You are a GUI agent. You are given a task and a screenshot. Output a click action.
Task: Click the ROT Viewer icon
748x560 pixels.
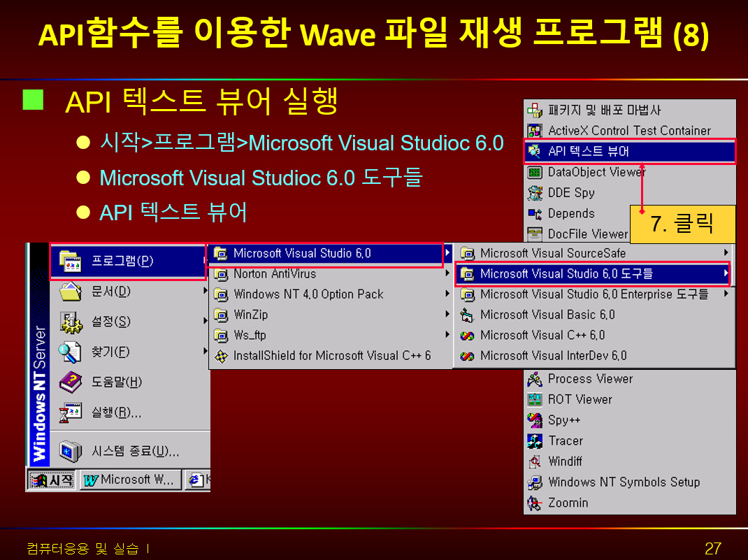[534, 399]
